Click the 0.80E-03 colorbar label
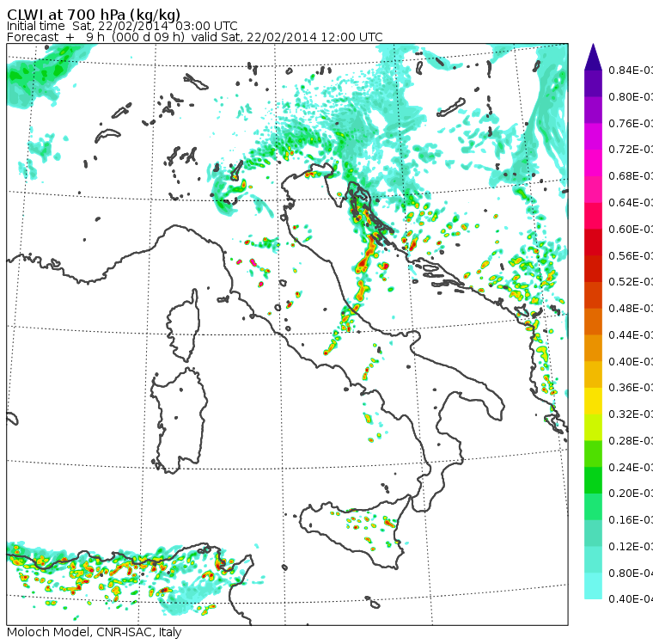 coord(631,96)
